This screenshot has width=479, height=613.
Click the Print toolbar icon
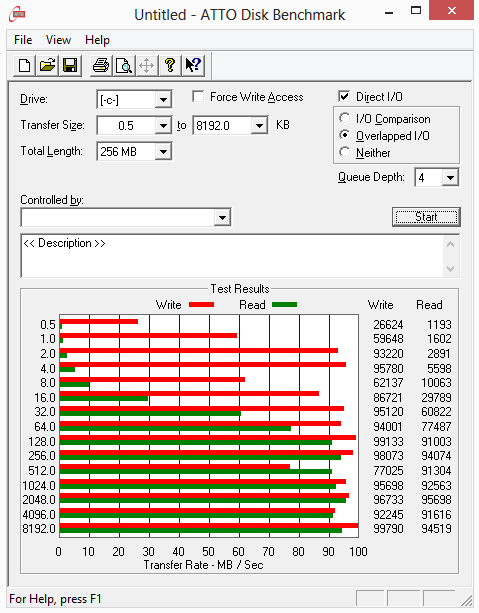[x=101, y=65]
